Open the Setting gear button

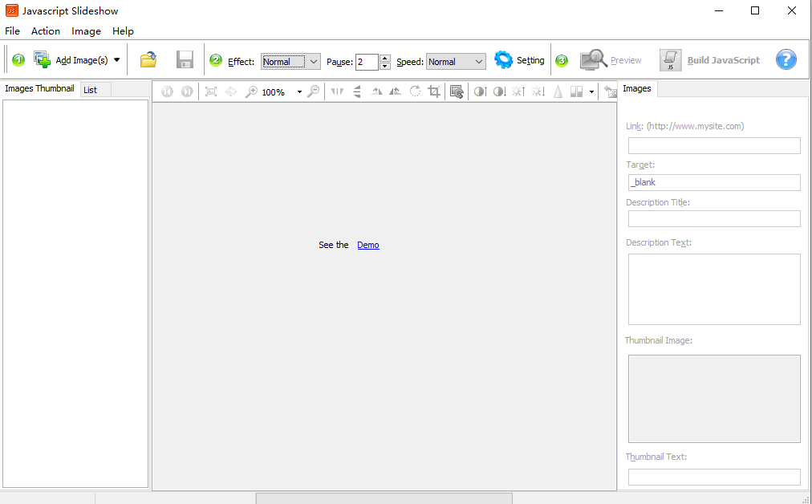[x=519, y=60]
